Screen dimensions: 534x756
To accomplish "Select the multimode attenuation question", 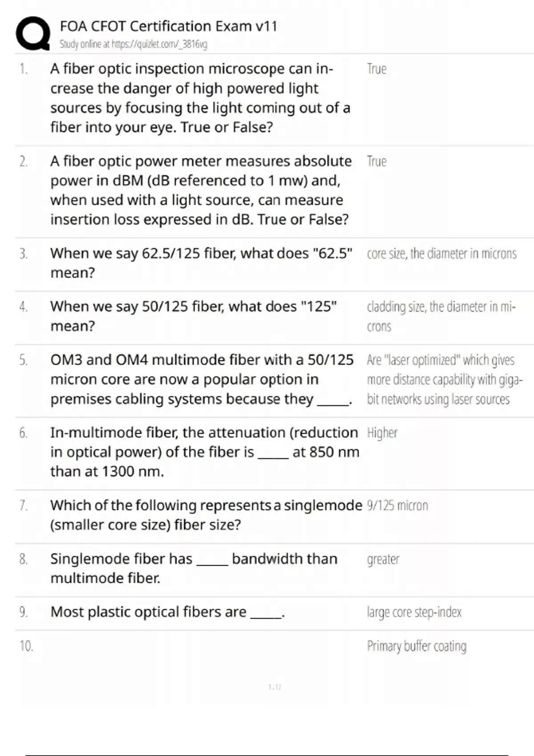I will 204,452.
